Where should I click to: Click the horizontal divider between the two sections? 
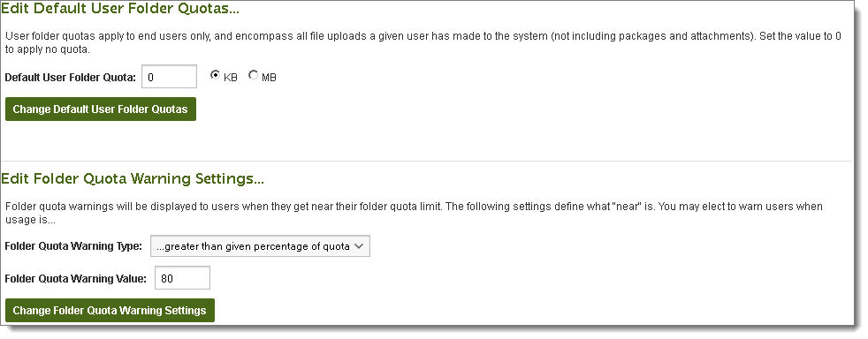tap(427, 162)
